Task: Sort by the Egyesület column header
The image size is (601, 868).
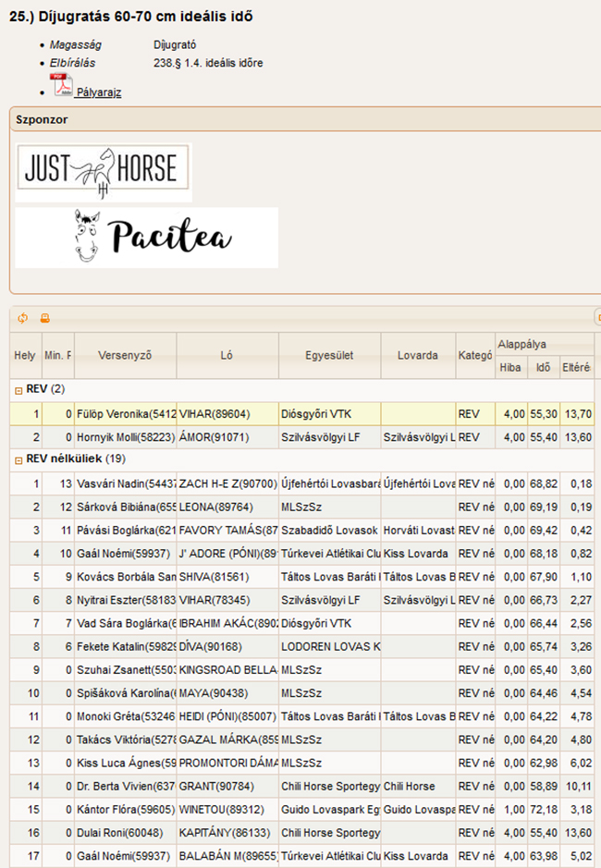Action: pos(328,355)
